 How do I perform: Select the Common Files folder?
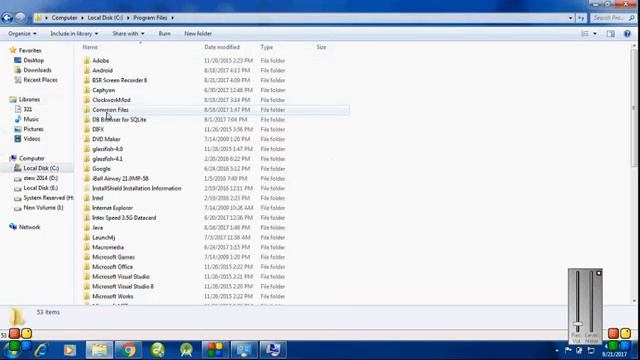216,109
